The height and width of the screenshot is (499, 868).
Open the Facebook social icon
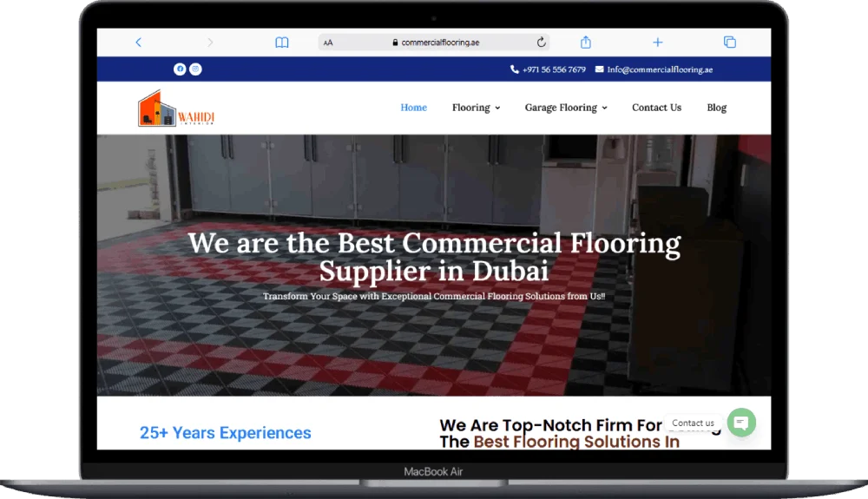pos(180,69)
